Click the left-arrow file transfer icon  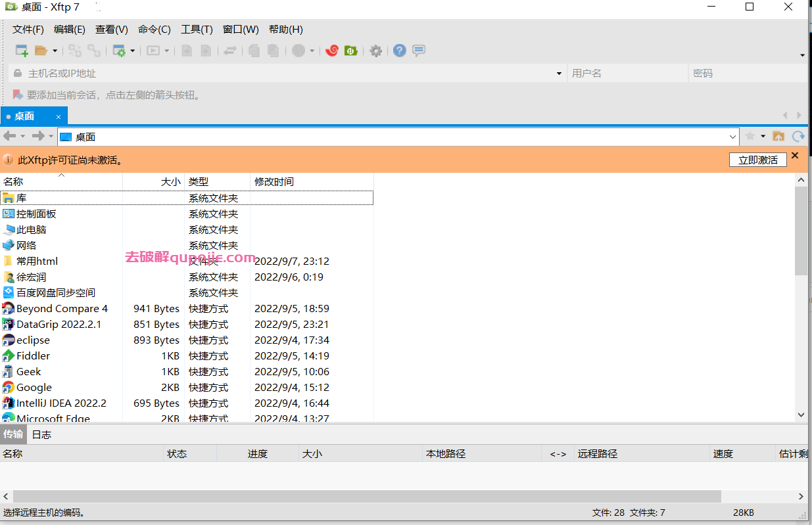tap(187, 51)
